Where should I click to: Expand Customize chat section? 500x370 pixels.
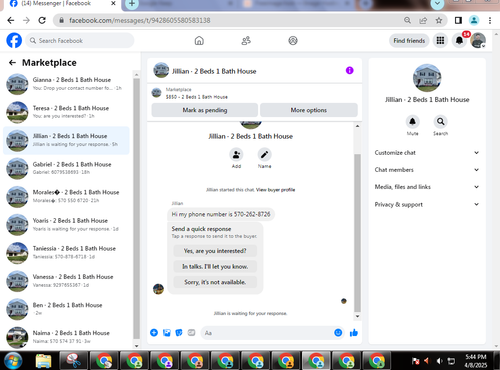pos(427,153)
